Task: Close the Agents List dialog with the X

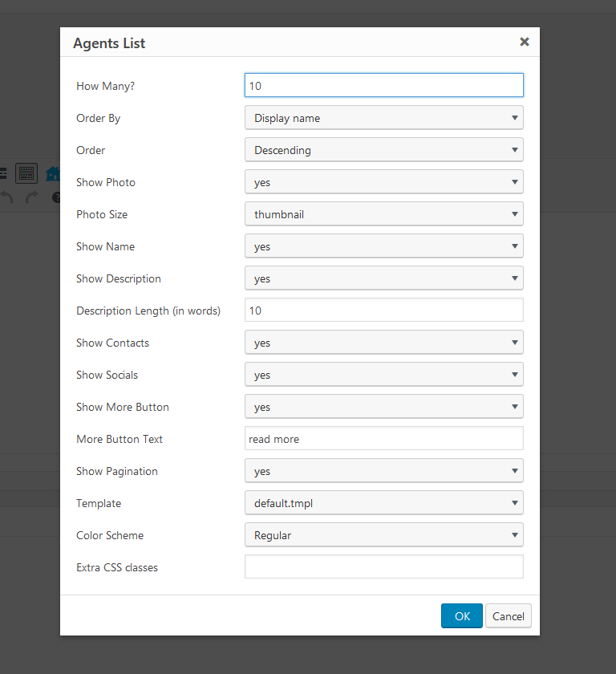Action: click(x=525, y=42)
